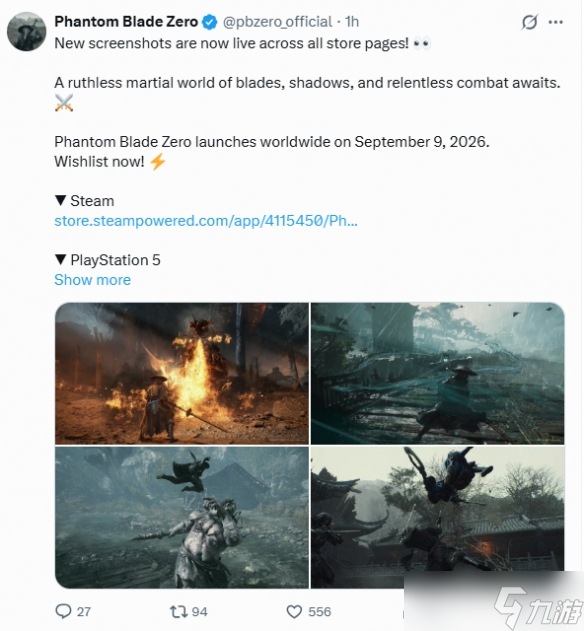
Task: Click the Grok slashed-circle icon
Action: pos(529,22)
